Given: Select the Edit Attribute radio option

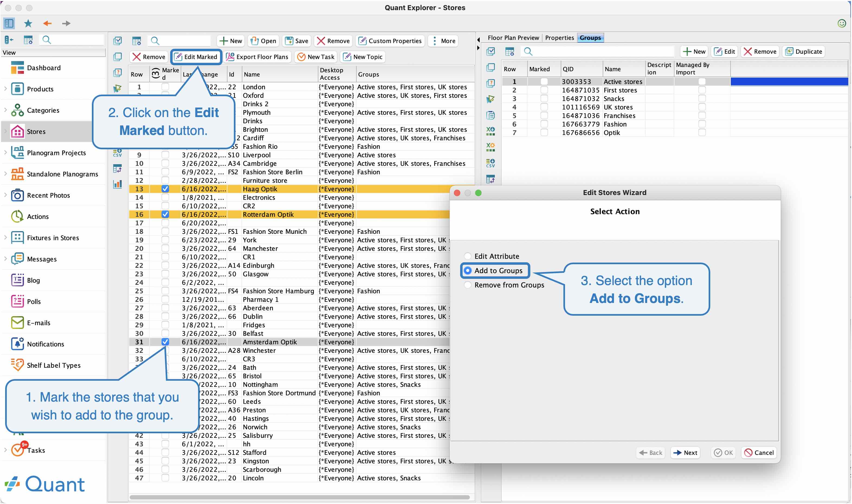Looking at the screenshot, I should click(x=468, y=256).
